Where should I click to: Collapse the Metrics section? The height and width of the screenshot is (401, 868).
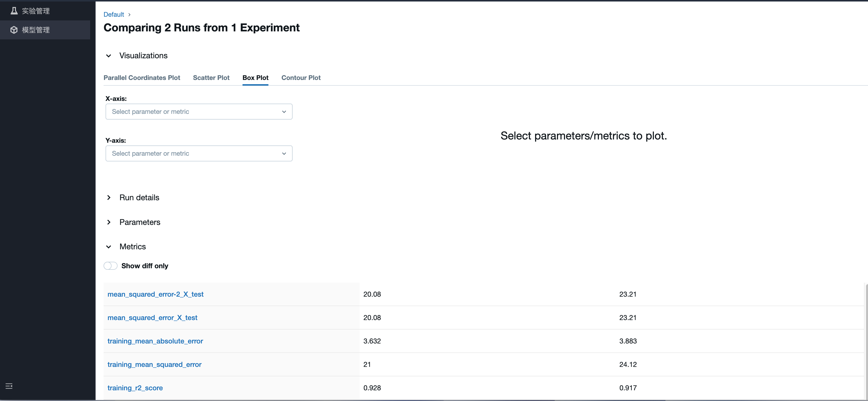pyautogui.click(x=109, y=247)
